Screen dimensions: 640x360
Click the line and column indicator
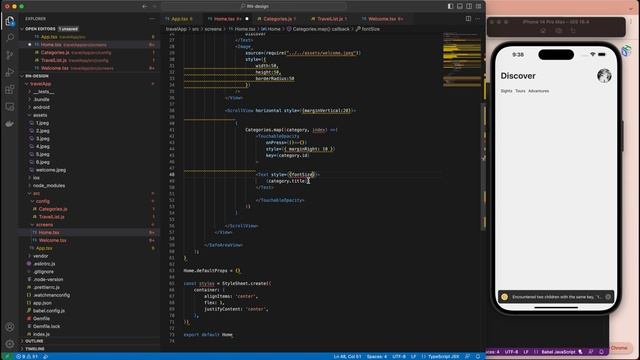point(347,356)
